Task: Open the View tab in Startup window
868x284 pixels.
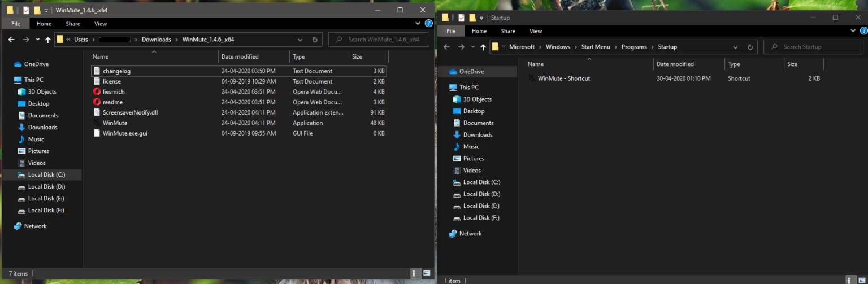Action: click(536, 31)
